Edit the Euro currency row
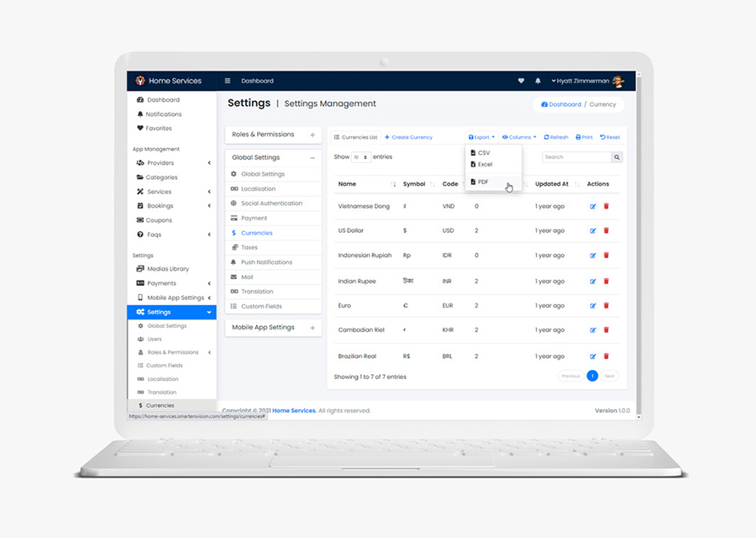The image size is (756, 538). [592, 306]
